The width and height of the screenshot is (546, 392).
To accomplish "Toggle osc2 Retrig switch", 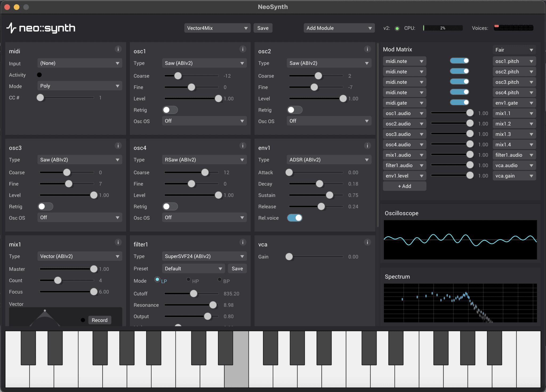I will tap(295, 110).
